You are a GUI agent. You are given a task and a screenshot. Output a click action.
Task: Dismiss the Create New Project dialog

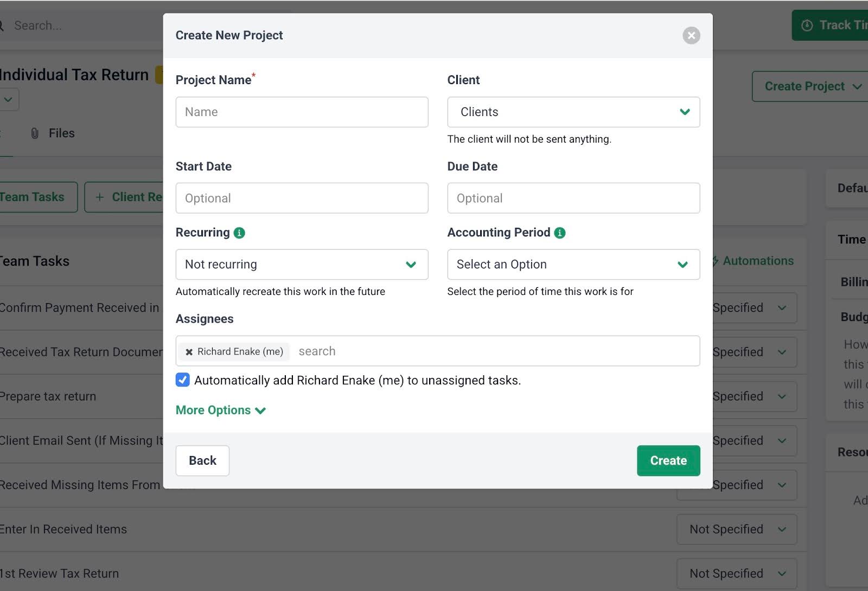click(691, 35)
